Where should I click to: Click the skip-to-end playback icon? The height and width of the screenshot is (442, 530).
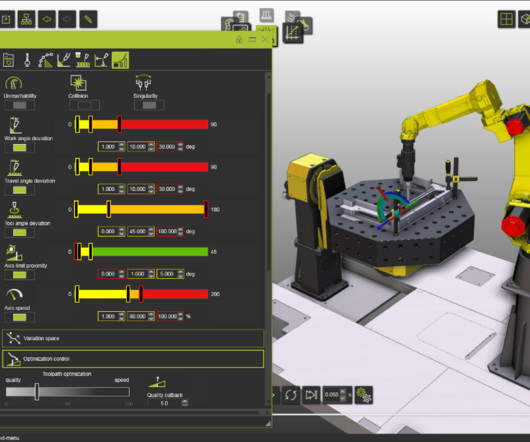click(x=311, y=395)
